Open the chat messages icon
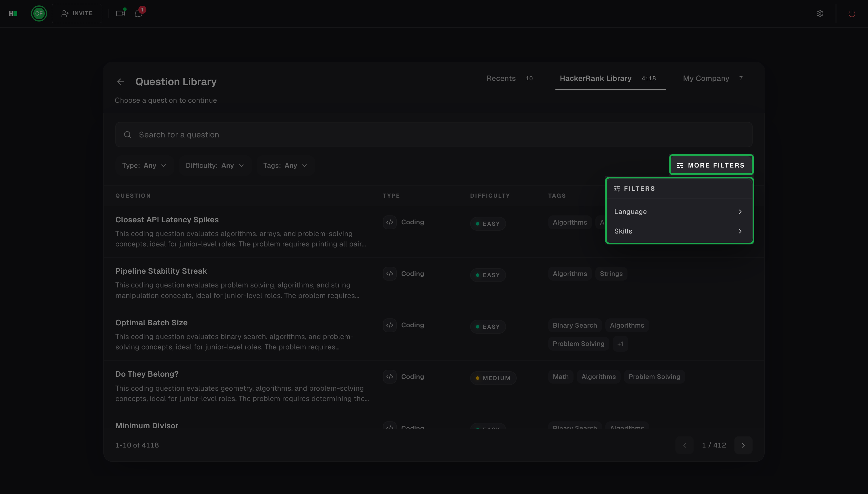 139,13
